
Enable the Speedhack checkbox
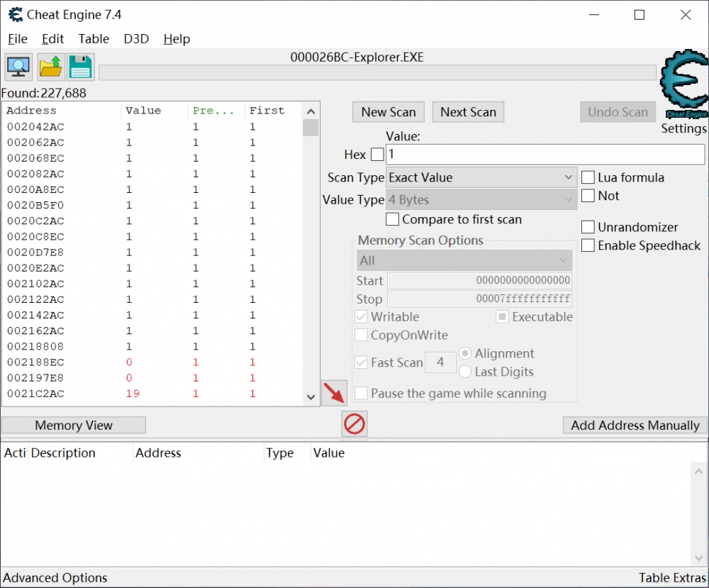pos(588,245)
